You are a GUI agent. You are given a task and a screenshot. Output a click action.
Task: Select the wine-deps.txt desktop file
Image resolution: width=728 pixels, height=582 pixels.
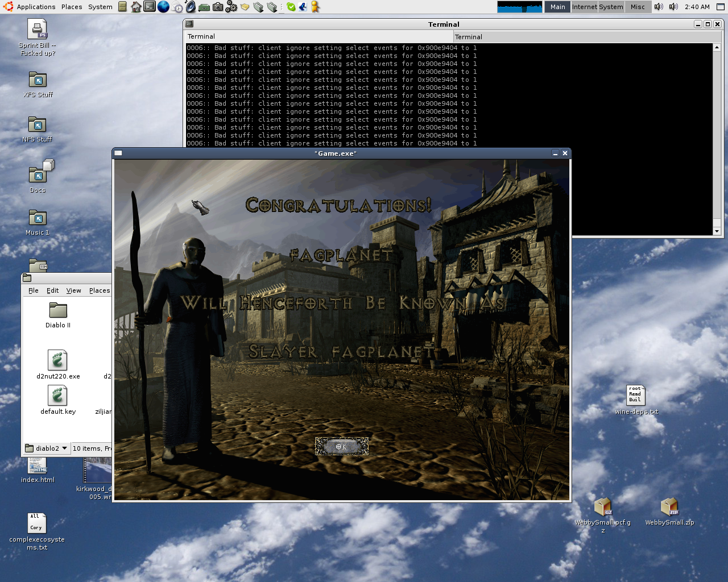[x=636, y=400]
